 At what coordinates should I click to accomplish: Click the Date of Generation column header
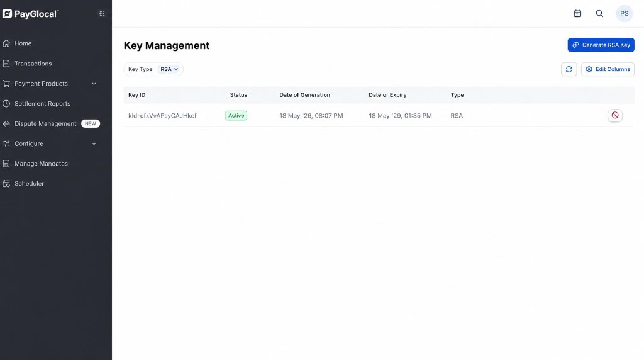pyautogui.click(x=305, y=95)
